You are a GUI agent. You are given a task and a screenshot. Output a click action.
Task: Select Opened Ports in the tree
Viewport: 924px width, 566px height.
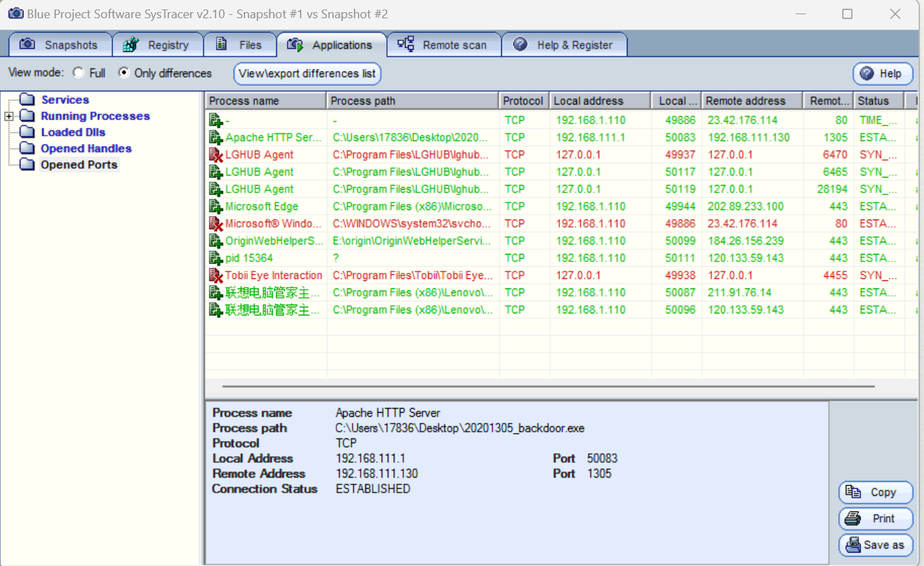pos(79,164)
